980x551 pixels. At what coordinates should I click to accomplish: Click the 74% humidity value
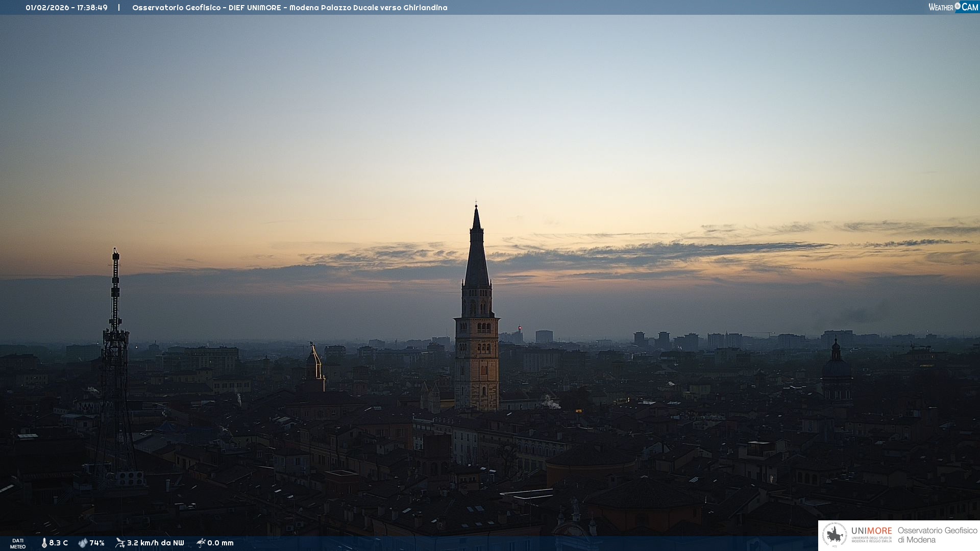pos(97,543)
